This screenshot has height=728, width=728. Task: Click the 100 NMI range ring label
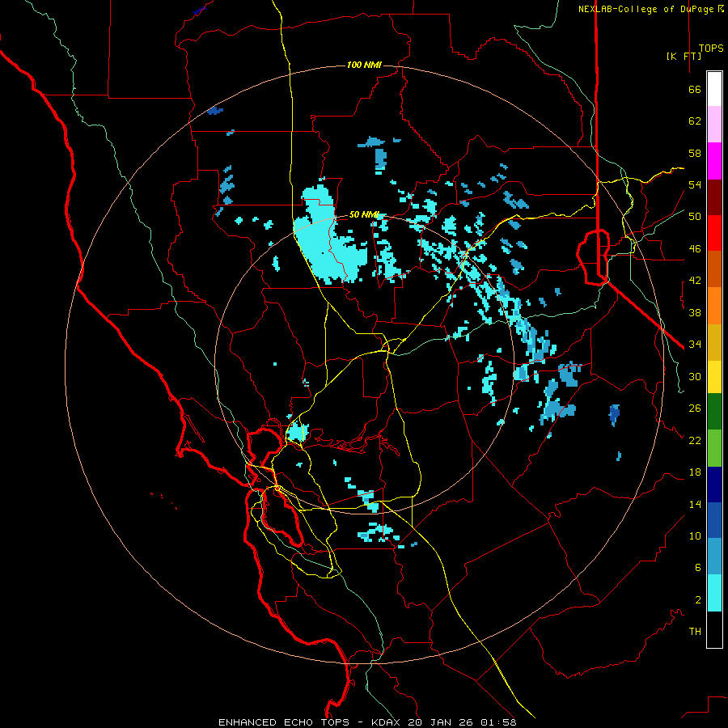click(364, 65)
